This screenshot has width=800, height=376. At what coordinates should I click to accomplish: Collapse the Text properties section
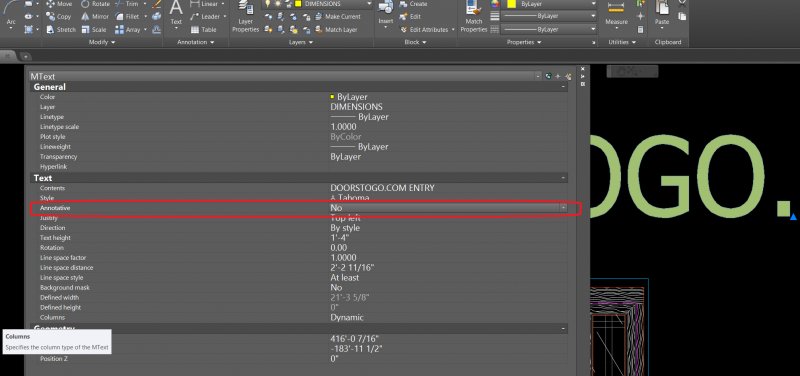[563, 178]
